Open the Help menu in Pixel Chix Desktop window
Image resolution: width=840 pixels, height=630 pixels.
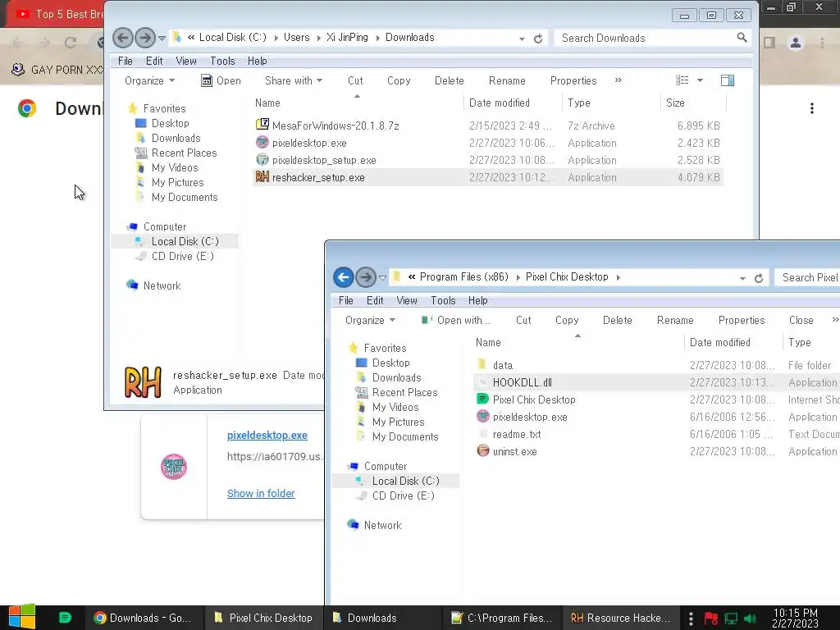(x=478, y=300)
